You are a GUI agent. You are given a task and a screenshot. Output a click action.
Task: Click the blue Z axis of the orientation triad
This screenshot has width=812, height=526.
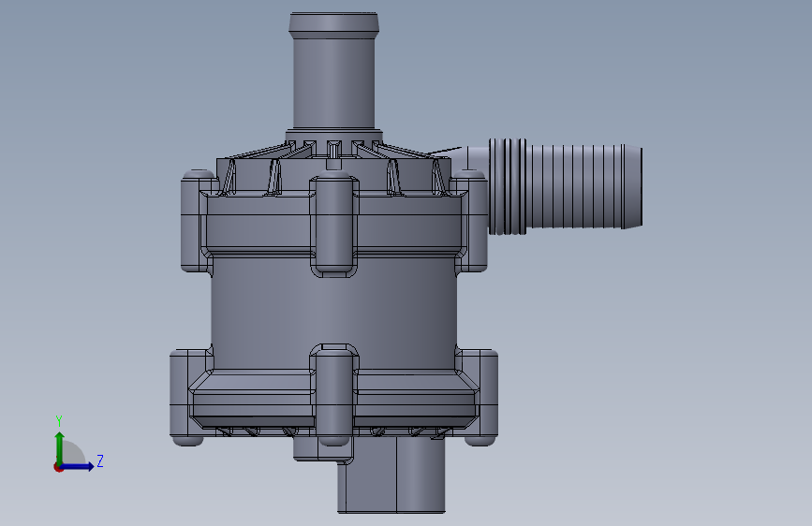tap(78, 466)
